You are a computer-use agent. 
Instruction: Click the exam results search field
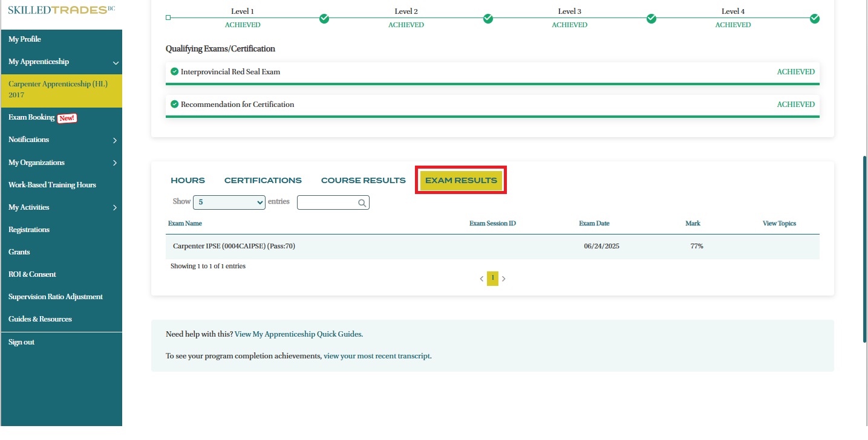click(327, 202)
